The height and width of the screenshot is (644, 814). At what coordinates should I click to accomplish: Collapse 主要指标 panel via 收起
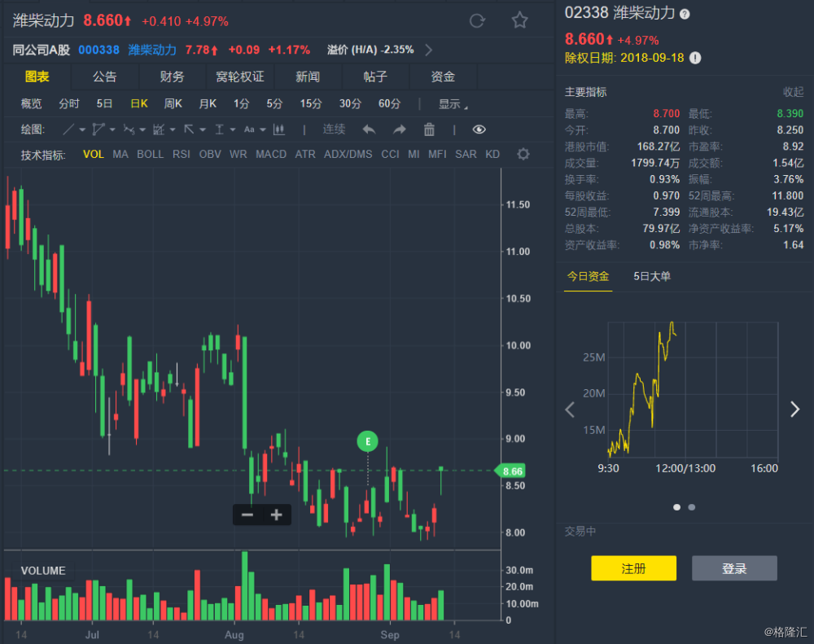point(793,92)
